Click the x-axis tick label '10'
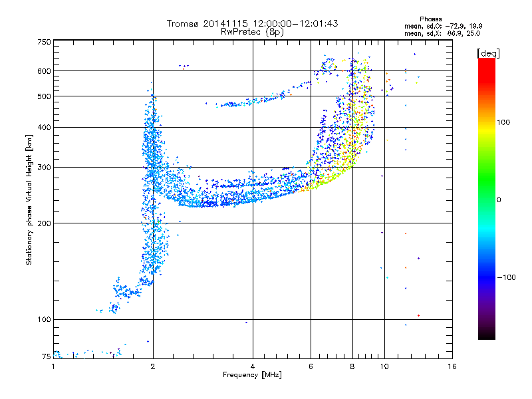This screenshot has width=532, height=399. pyautogui.click(x=384, y=366)
